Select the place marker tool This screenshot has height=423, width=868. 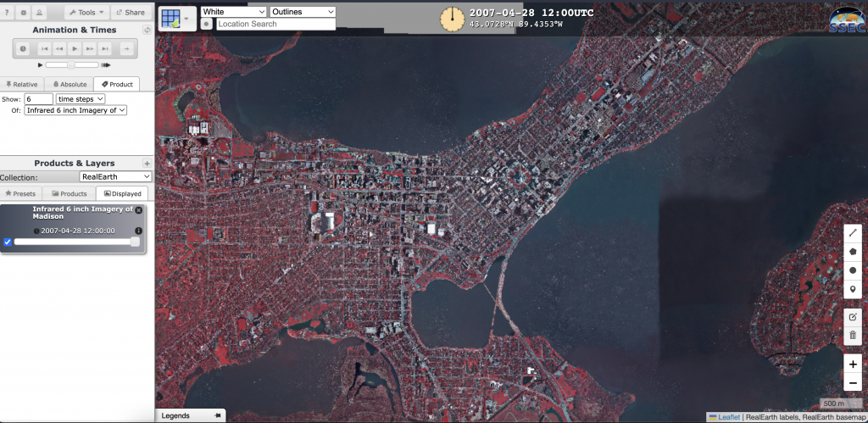pyautogui.click(x=853, y=289)
